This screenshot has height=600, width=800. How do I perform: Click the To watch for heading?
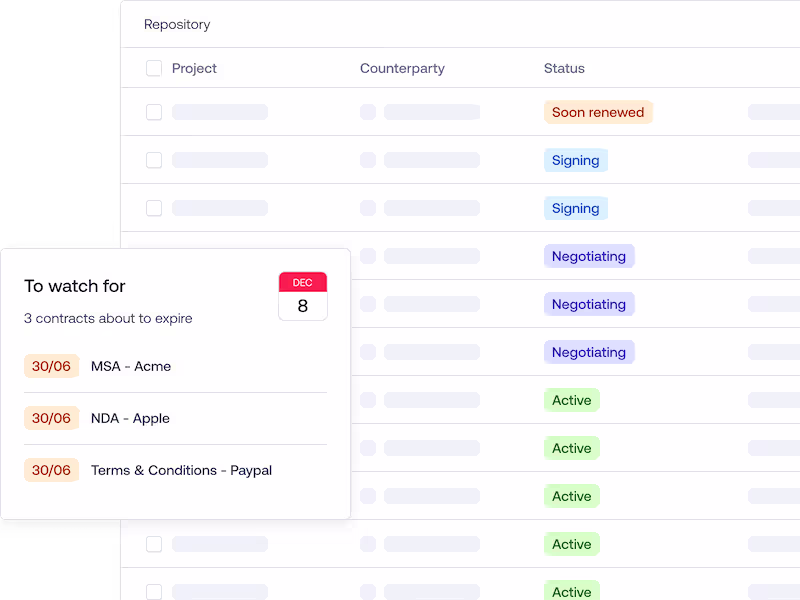click(75, 286)
